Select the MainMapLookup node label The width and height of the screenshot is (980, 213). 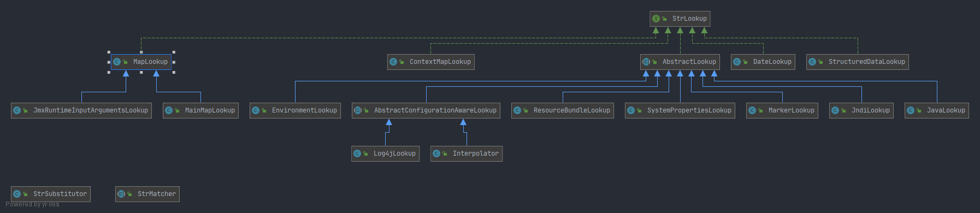point(210,110)
